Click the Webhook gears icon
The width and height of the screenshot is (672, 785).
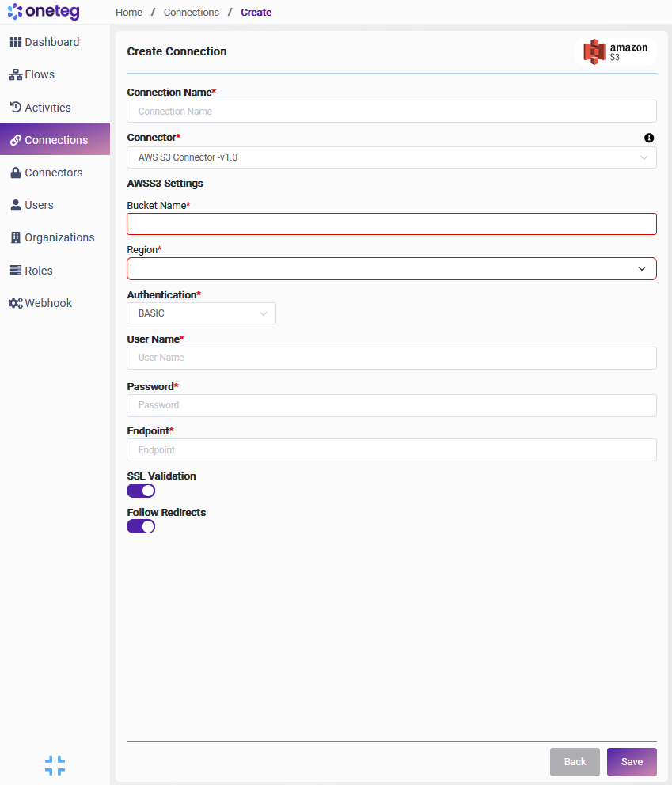click(15, 303)
